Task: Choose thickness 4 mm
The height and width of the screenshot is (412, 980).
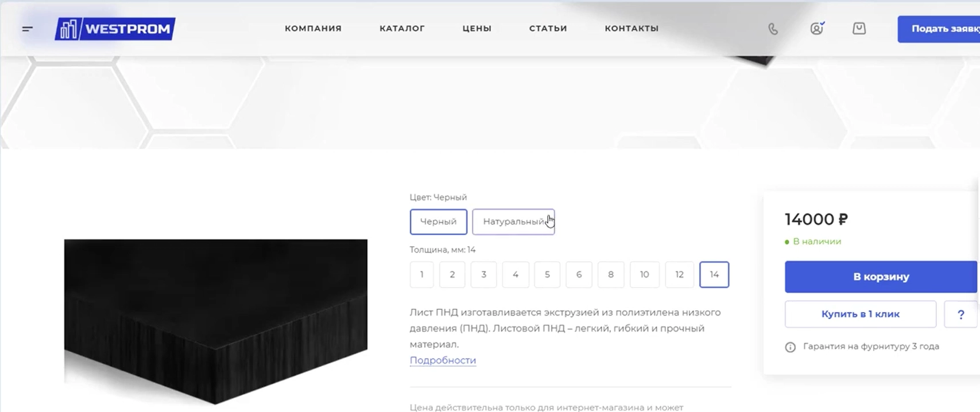Action: [516, 275]
